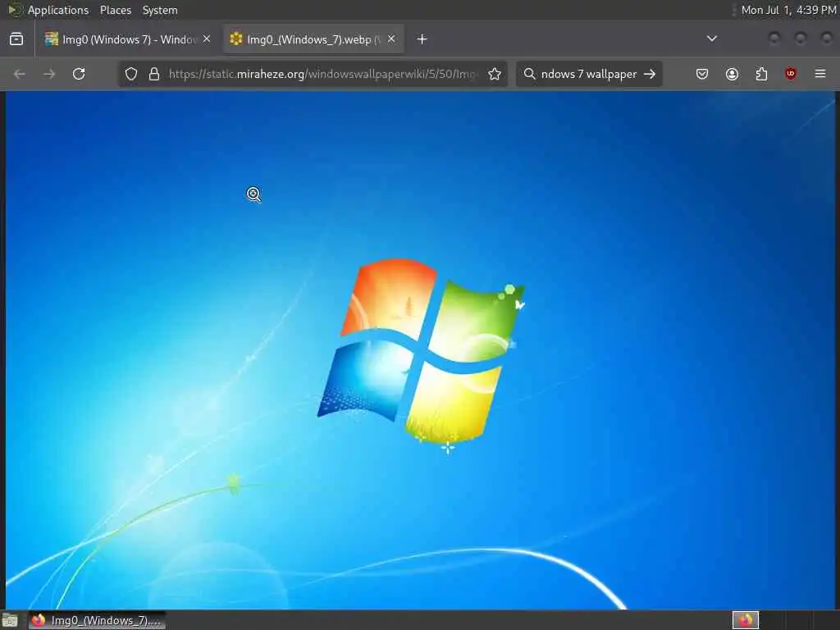
Task: Focus the miraheze.org URL address field
Action: click(322, 74)
